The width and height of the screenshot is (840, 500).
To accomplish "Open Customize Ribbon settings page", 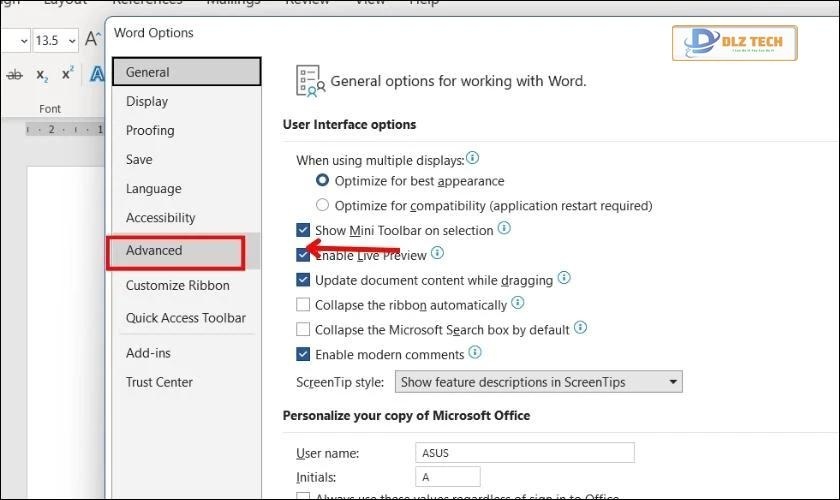I will pyautogui.click(x=177, y=286).
